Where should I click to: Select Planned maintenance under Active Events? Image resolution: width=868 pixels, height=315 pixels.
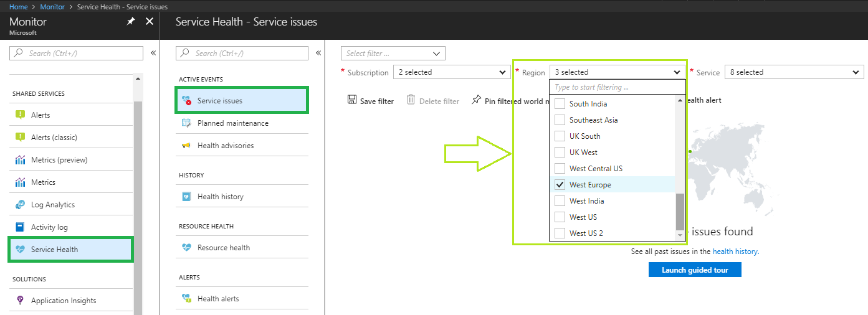[242, 123]
